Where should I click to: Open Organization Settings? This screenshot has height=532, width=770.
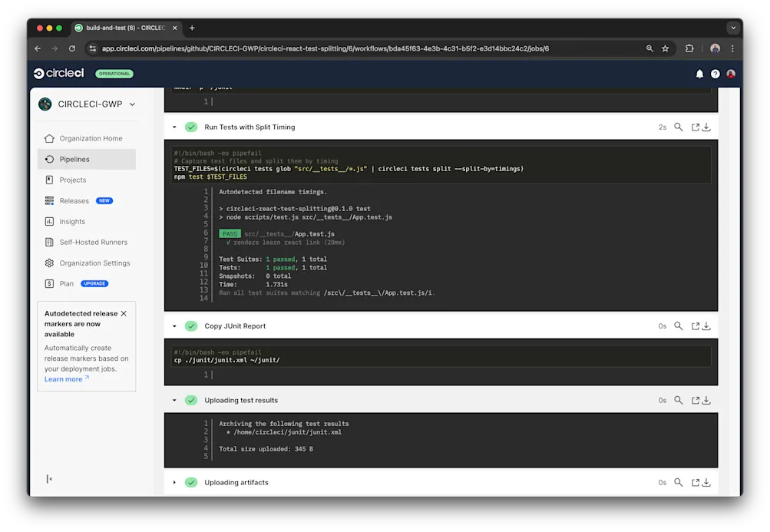(x=87, y=263)
